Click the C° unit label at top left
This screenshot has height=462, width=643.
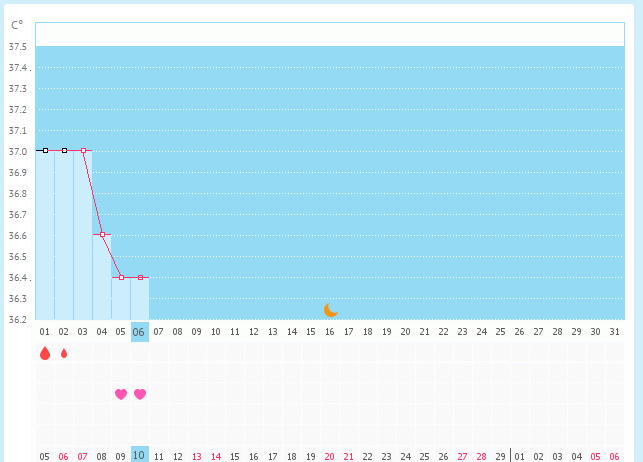point(17,25)
